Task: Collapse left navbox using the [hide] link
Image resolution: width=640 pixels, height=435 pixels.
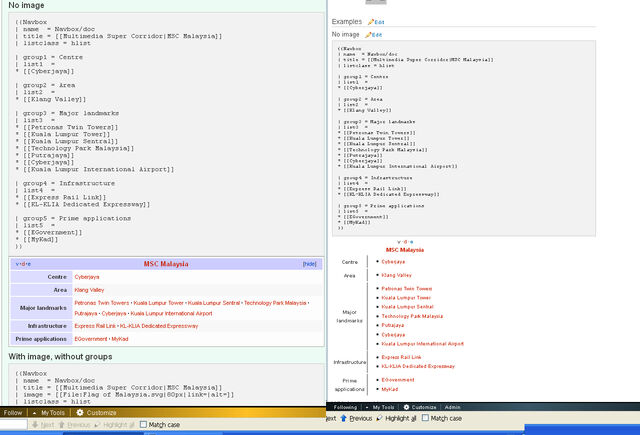Action: pos(309,264)
